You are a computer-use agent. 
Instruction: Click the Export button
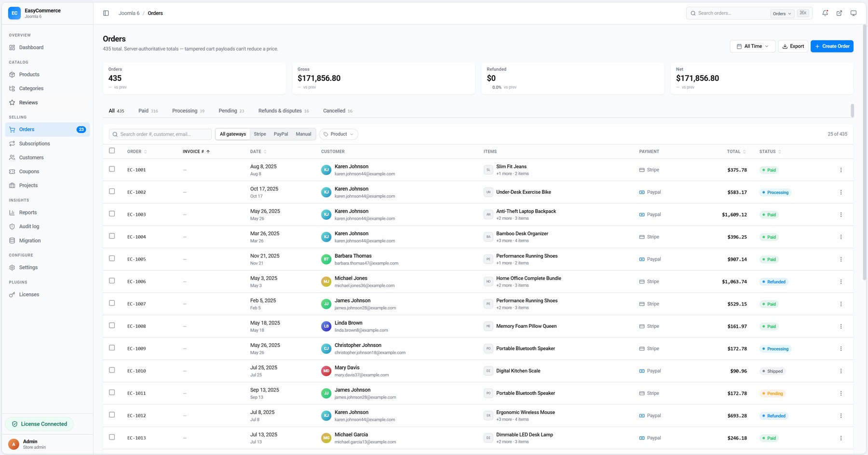[793, 46]
